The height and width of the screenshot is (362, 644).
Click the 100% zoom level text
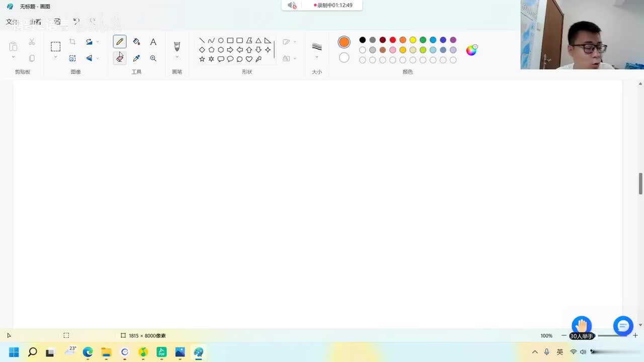tap(546, 335)
